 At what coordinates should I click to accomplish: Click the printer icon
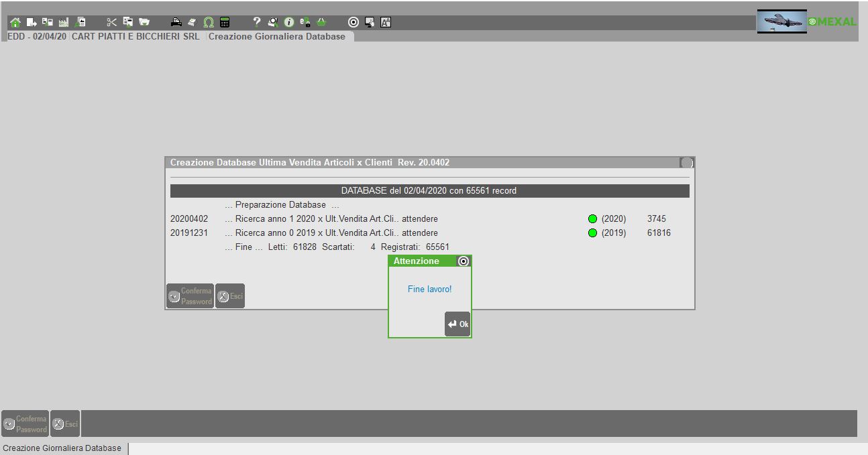click(176, 22)
